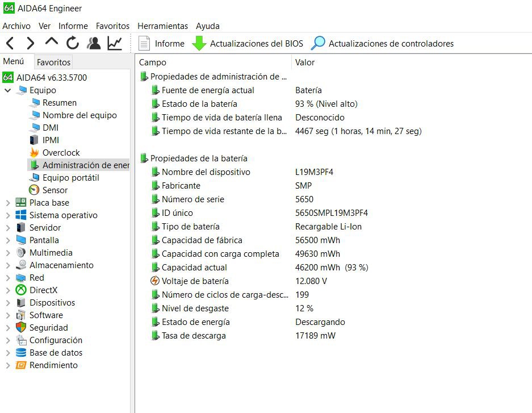
Task: Expand the Multimedia node
Action: pyautogui.click(x=8, y=253)
